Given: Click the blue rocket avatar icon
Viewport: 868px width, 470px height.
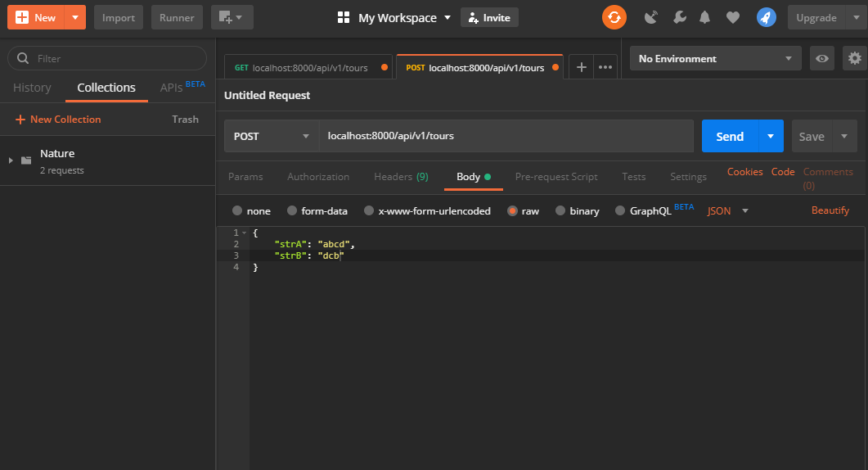Looking at the screenshot, I should click(x=766, y=18).
